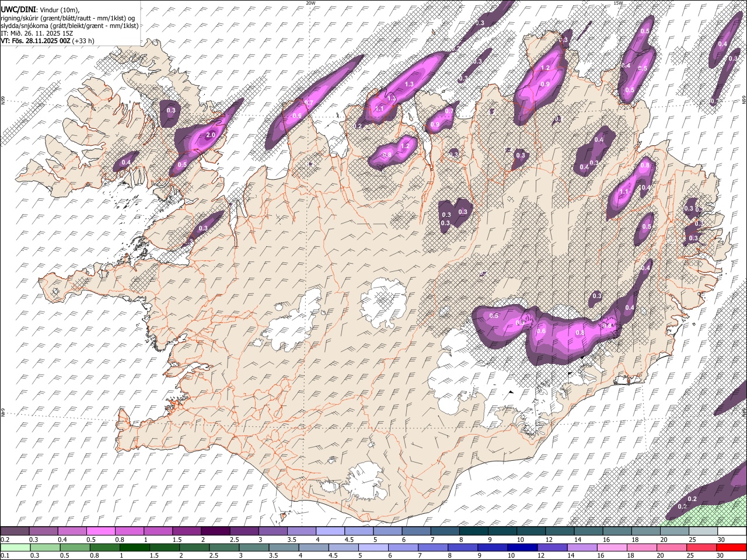Click the 0.2 label in the upper legend row

(5, 540)
